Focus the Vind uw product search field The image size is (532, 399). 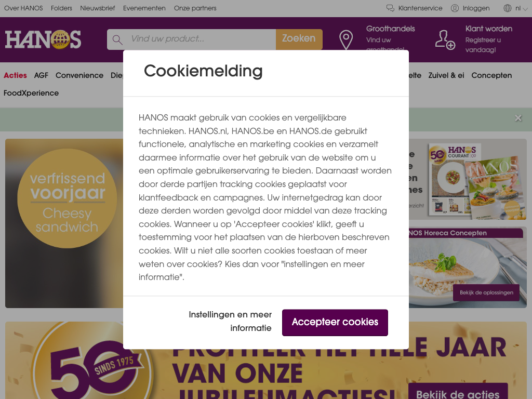(x=200, y=39)
